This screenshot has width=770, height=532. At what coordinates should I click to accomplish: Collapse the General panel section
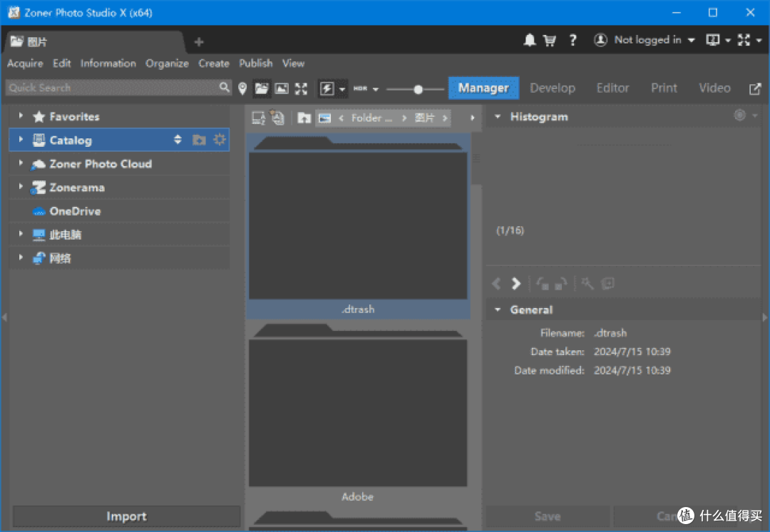[x=498, y=310]
